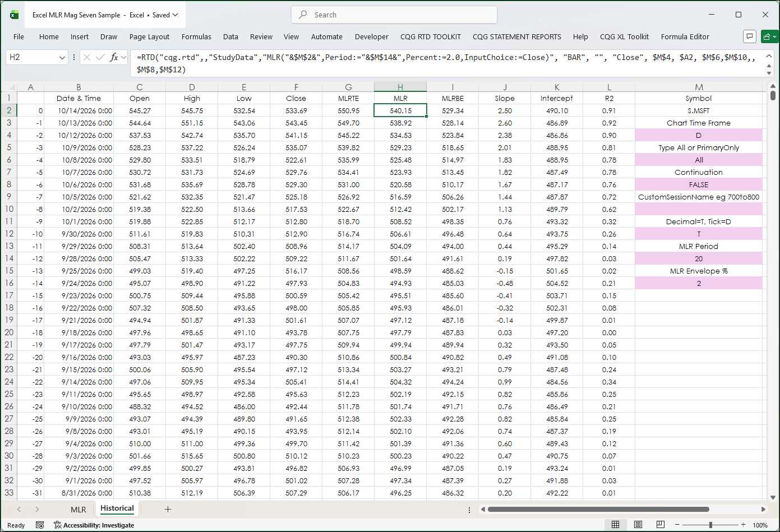The height and width of the screenshot is (532, 780).
Task: Zoom in with the plus button
Action: [x=744, y=525]
